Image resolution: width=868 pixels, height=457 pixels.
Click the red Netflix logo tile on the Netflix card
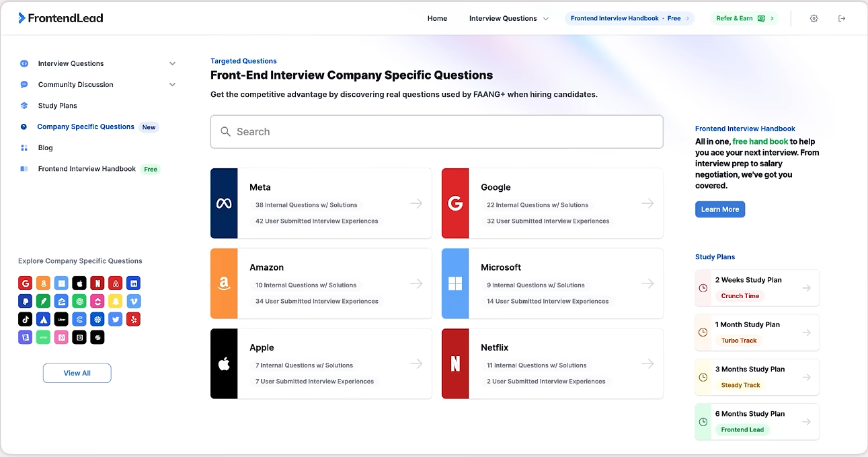[x=455, y=363]
